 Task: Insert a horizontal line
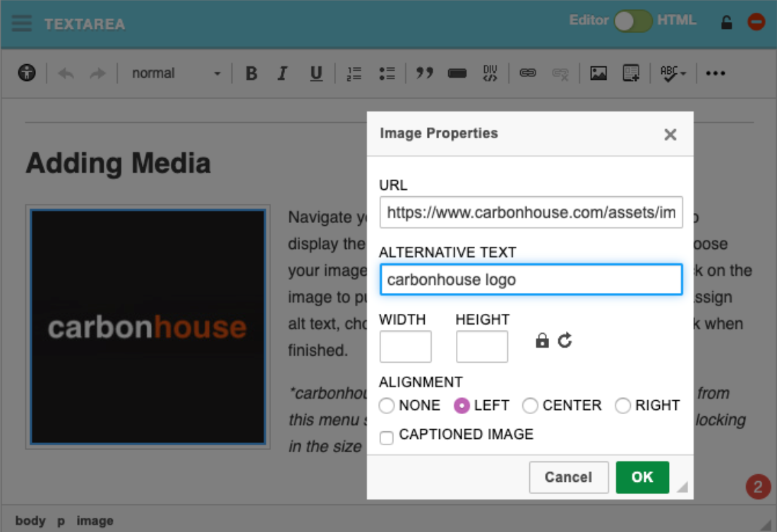point(457,73)
